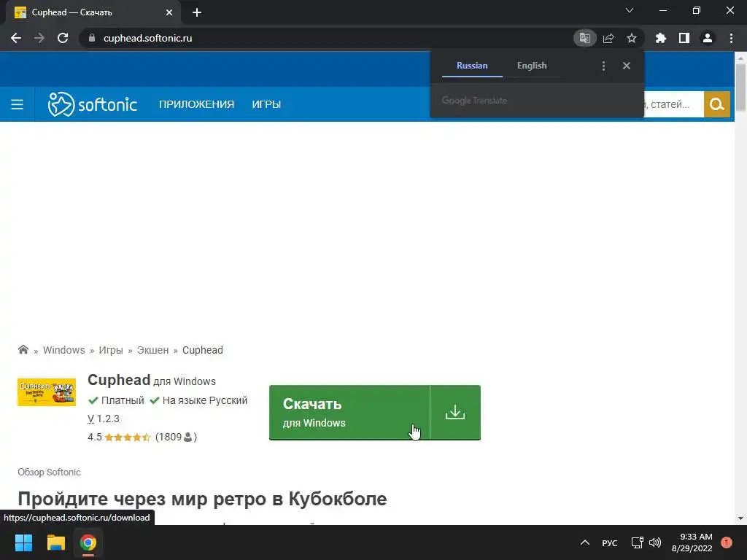This screenshot has height=560, width=747.
Task: Click the На языке Русский label
Action: [x=205, y=400]
